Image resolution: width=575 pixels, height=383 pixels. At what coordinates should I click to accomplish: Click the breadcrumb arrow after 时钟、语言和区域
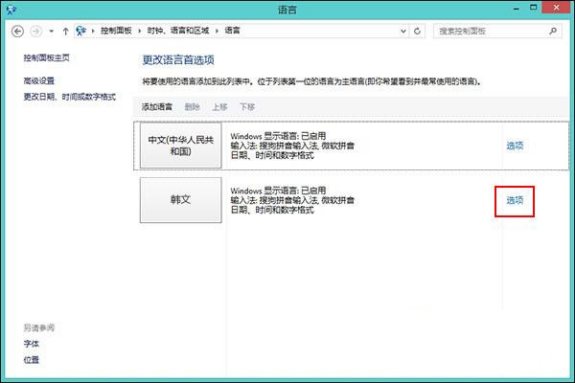tap(217, 31)
